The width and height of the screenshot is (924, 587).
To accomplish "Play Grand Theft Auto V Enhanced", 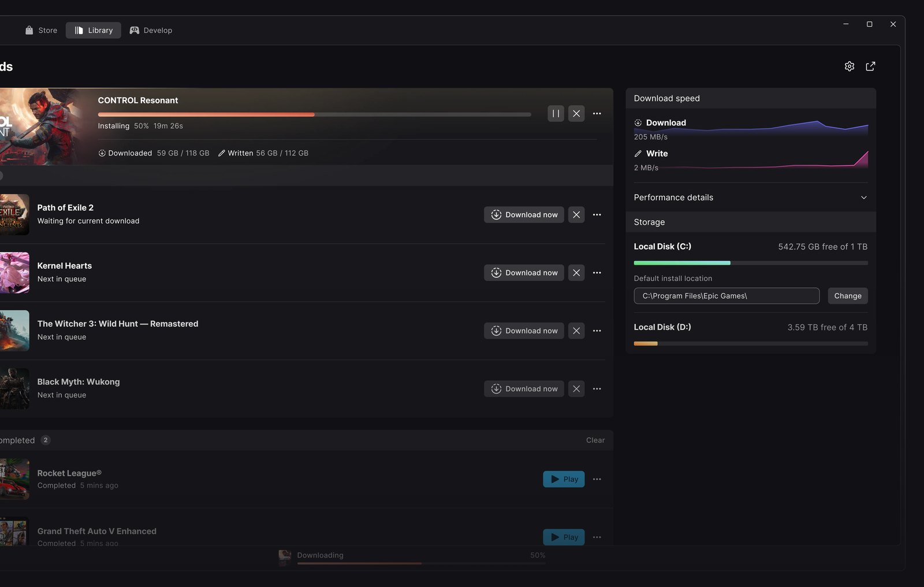I will pos(564,537).
